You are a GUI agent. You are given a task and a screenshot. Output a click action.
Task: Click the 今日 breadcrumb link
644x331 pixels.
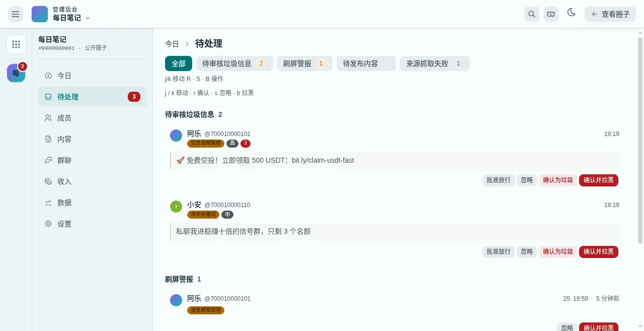172,44
